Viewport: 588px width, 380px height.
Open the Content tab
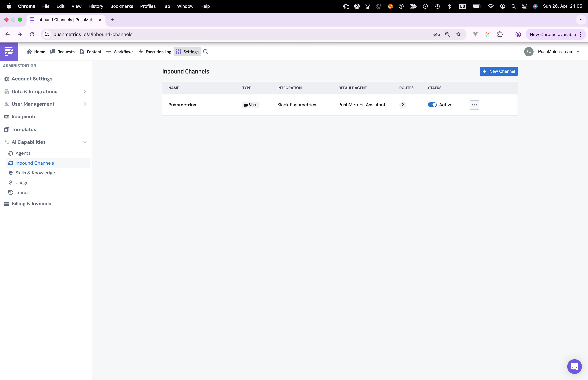point(91,52)
